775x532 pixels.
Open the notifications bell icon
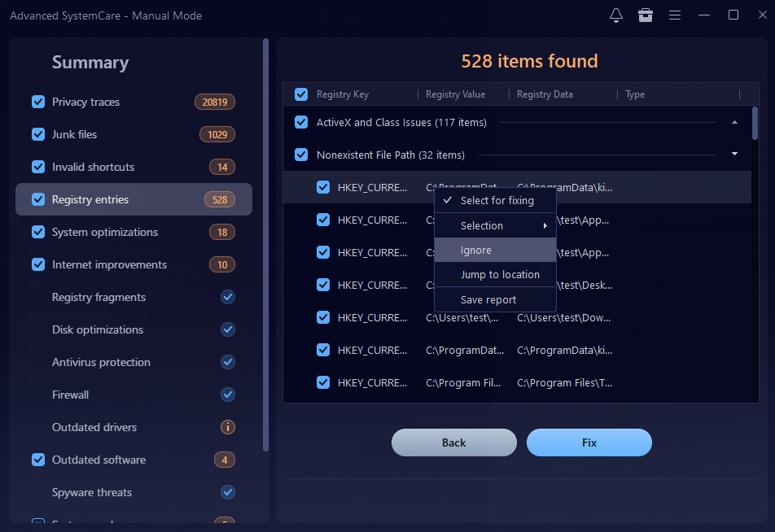click(616, 15)
